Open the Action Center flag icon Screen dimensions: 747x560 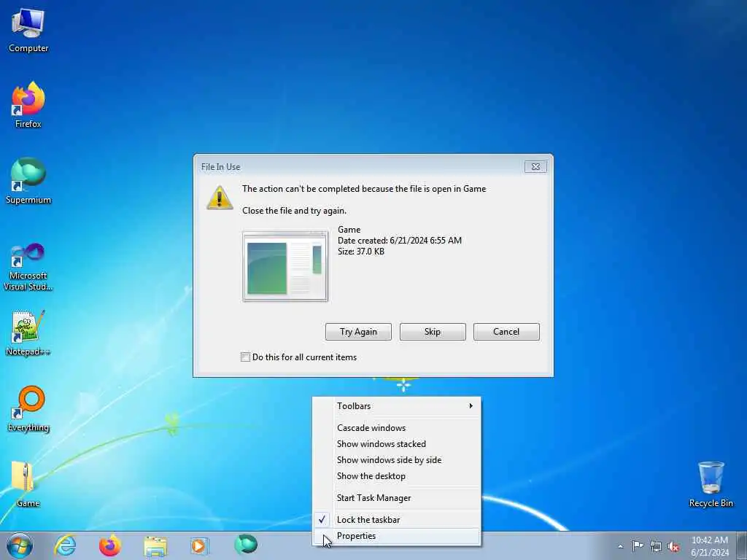pyautogui.click(x=638, y=545)
